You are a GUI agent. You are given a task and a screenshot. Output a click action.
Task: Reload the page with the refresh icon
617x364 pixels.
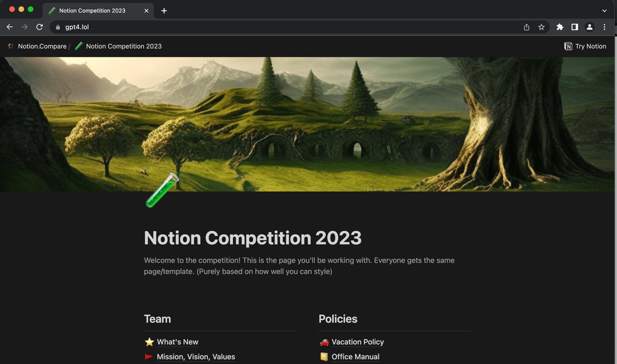[39, 27]
